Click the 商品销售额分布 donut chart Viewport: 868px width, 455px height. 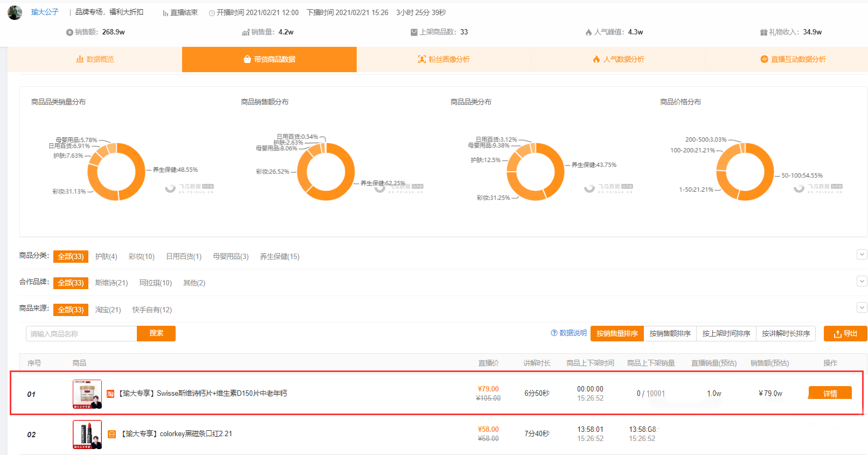(x=326, y=171)
